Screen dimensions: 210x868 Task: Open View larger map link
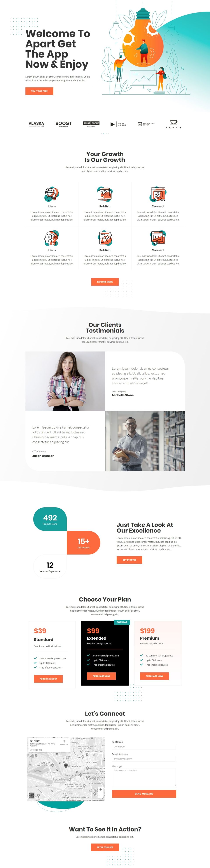point(36,750)
